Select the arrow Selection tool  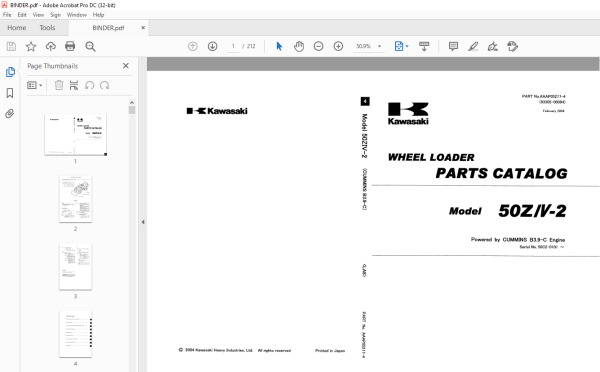(279, 47)
